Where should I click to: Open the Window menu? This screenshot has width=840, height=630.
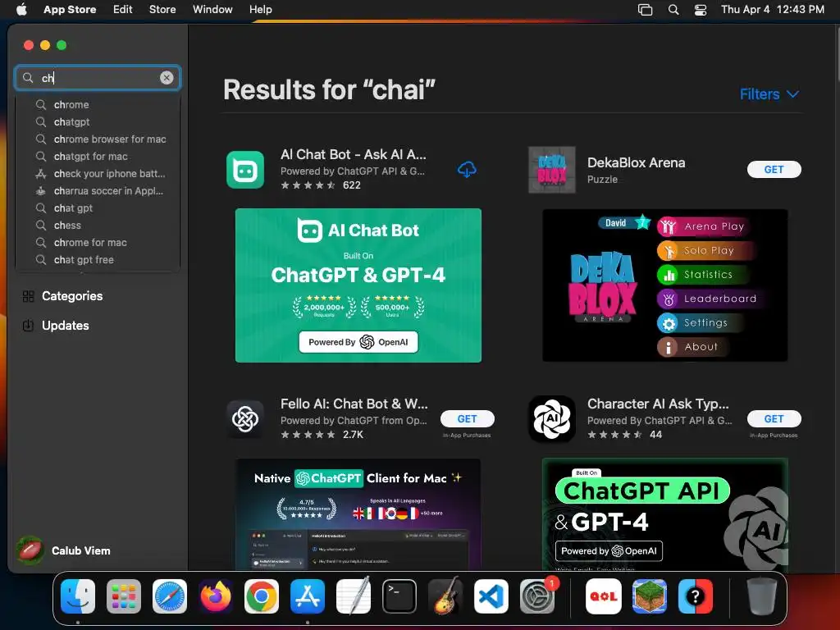coord(212,9)
